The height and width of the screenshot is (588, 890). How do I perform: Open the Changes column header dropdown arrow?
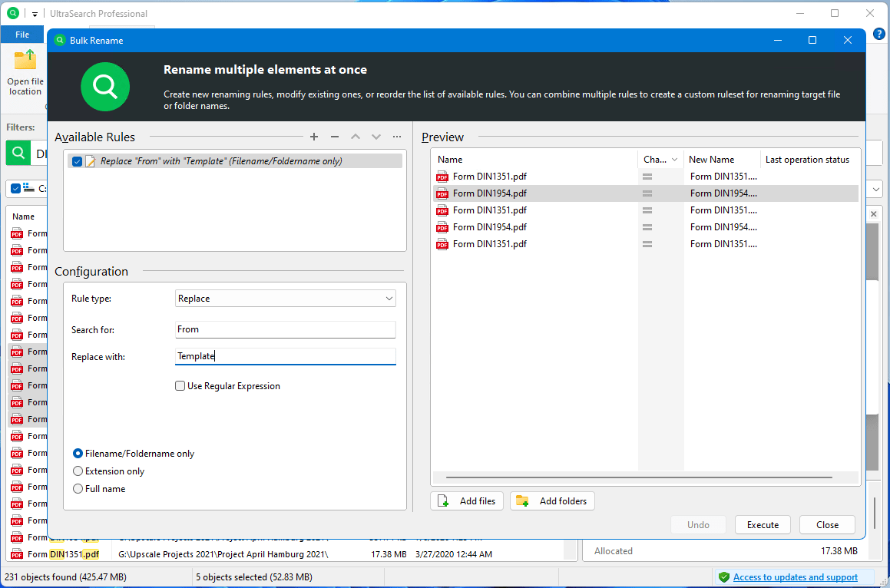(x=675, y=160)
